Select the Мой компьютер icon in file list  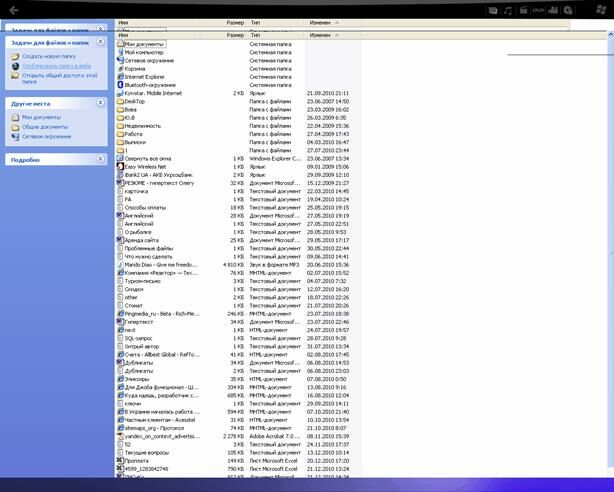[120, 52]
